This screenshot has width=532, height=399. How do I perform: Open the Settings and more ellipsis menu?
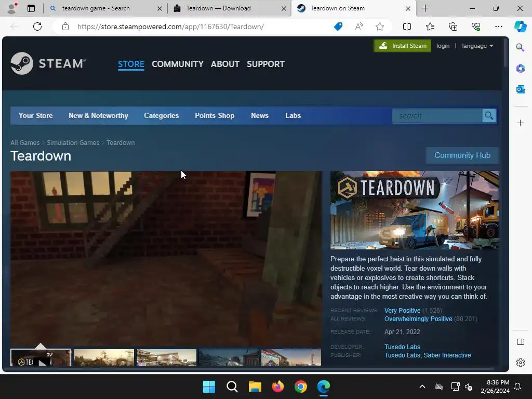click(x=498, y=26)
